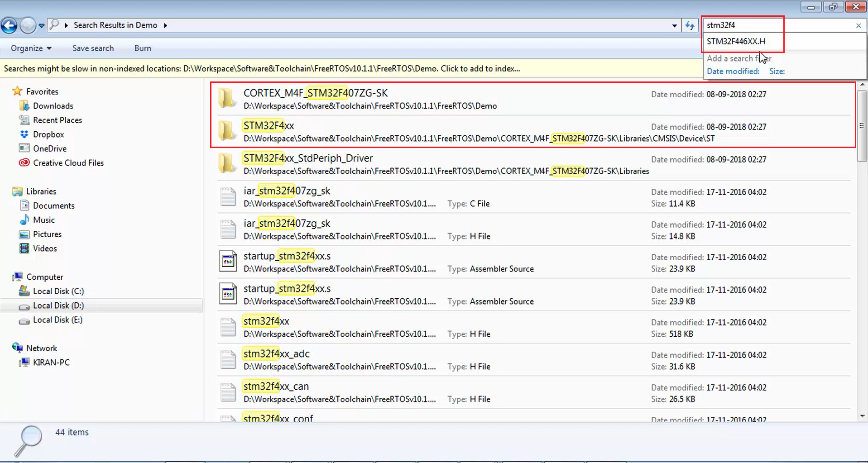Select Libraries in the navigation pane
Screen dimensions: 868x463
tap(41, 191)
